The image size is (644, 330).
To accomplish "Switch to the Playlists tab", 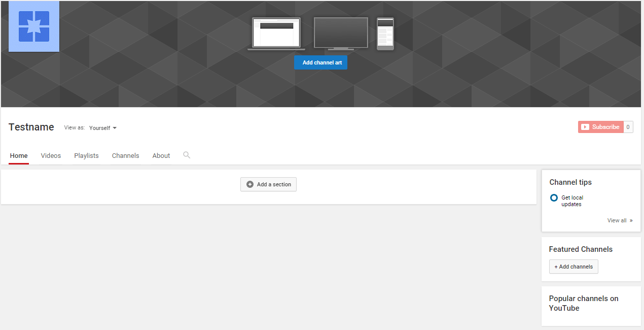I will [x=86, y=155].
